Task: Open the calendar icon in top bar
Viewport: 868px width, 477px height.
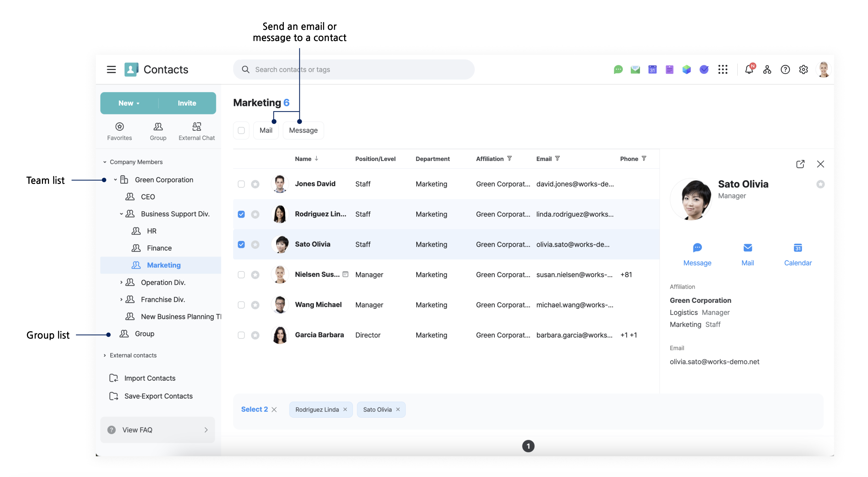Action: click(x=652, y=70)
